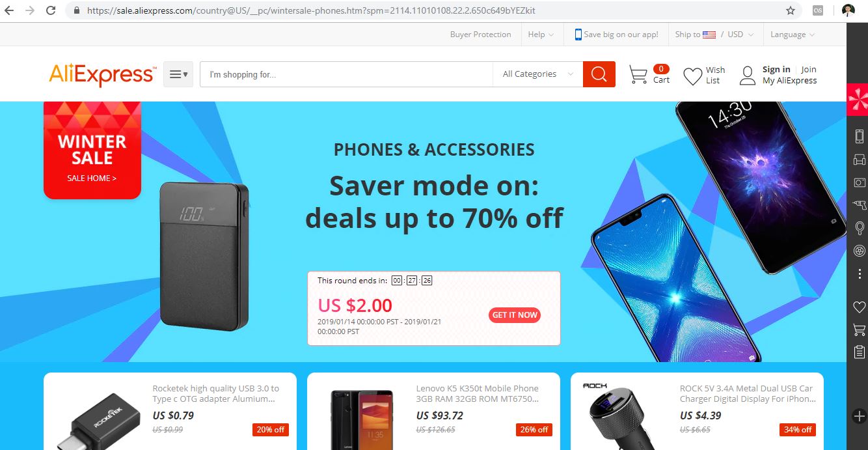
Task: Bookmark this page with the star icon
Action: coord(791,10)
